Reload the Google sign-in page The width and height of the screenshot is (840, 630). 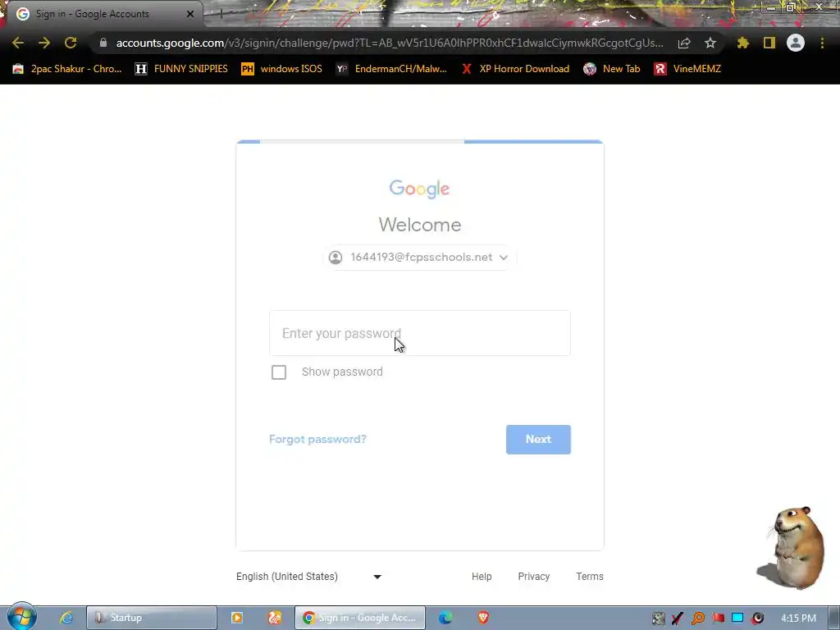coord(71,43)
